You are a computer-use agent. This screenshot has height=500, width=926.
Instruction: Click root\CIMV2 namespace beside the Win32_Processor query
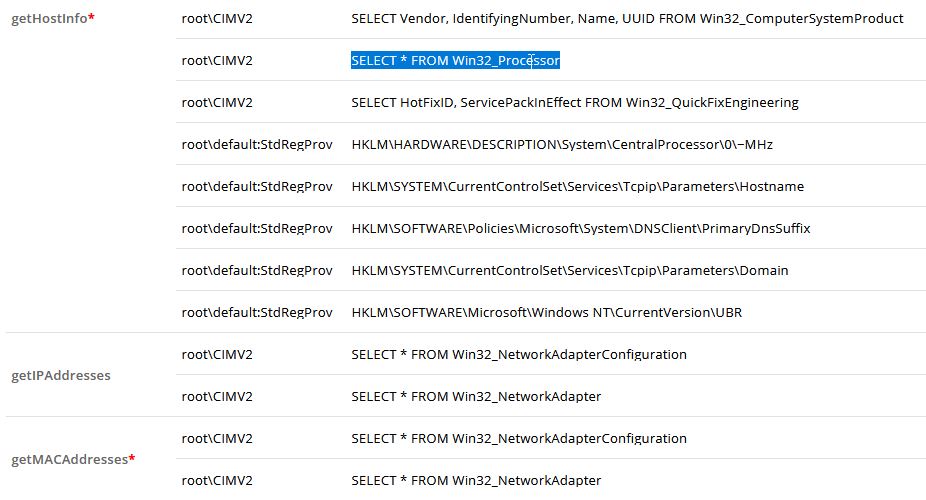(x=217, y=61)
